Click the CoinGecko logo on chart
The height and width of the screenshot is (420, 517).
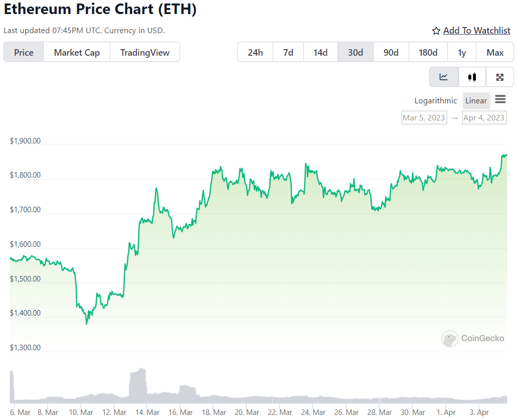tap(473, 339)
